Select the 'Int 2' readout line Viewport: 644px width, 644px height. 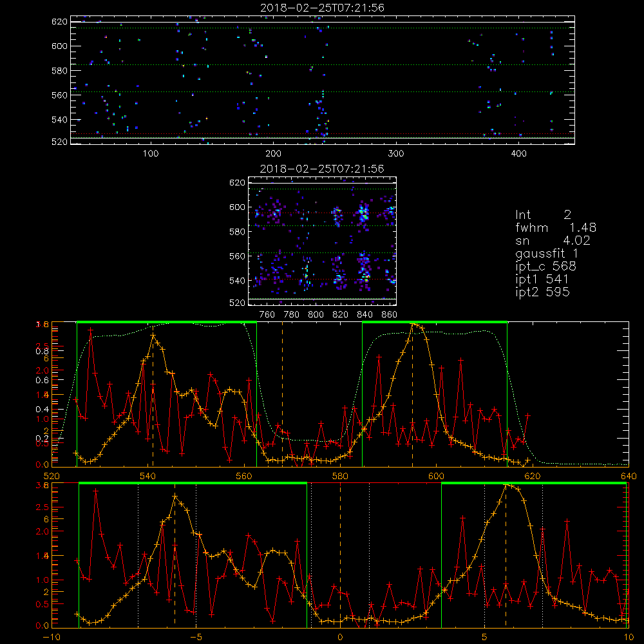click(543, 215)
